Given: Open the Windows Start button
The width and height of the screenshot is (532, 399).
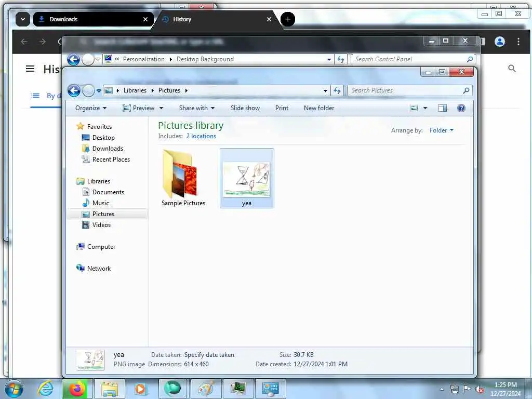Looking at the screenshot, I should coord(14,389).
